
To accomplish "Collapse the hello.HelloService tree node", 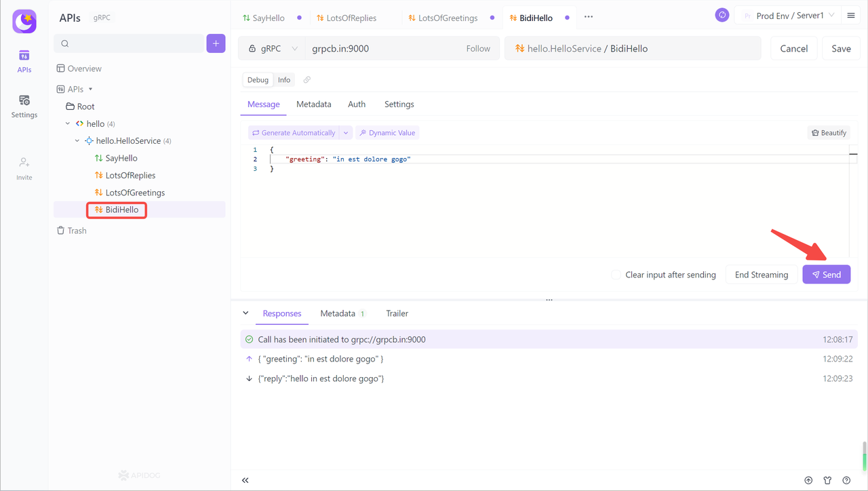I will coord(77,141).
